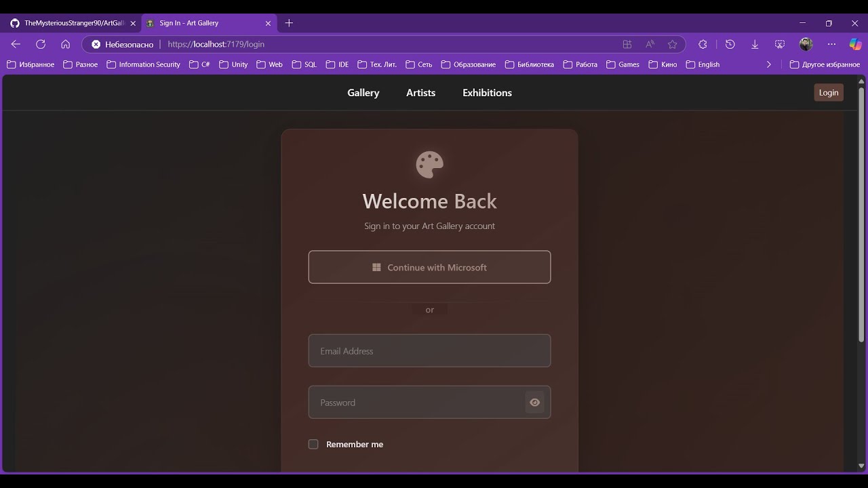The width and height of the screenshot is (868, 488).
Task: Open the Другое избранное bookmarks folder
Action: point(825,64)
